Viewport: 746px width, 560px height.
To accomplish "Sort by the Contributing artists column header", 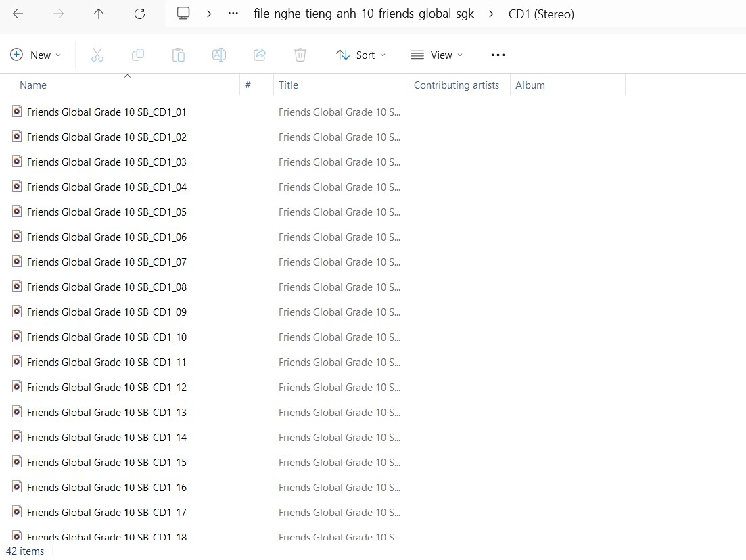I will pos(457,85).
